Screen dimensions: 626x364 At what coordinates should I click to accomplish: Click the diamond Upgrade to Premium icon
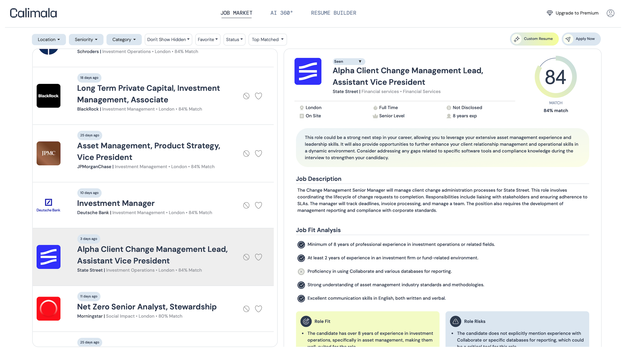click(x=549, y=13)
